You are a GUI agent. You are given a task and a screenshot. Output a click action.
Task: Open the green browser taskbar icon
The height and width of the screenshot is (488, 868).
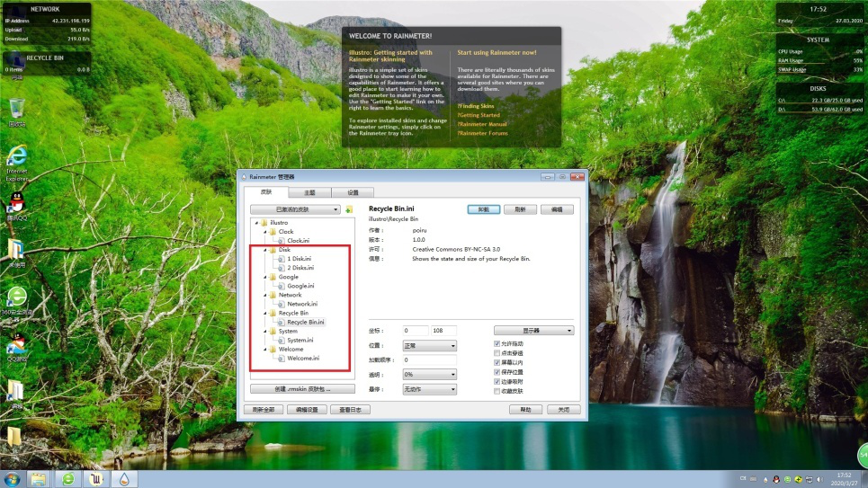pos(68,479)
